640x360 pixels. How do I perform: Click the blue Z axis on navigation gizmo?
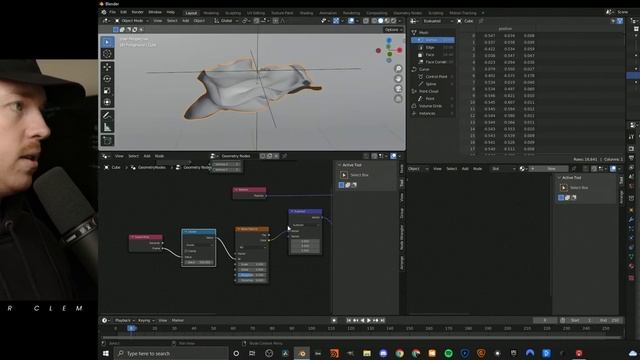[x=389, y=40]
